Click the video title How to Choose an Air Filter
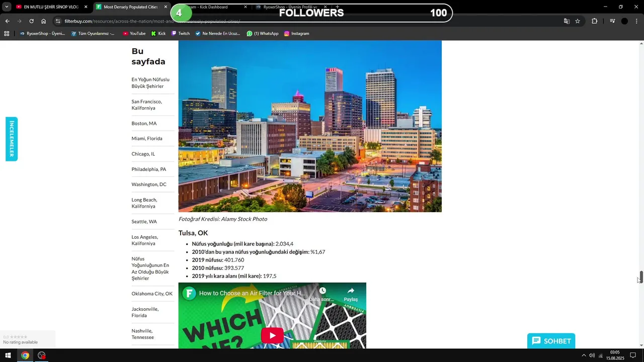Screen dimensions: 644x362 pyautogui.click(x=252, y=293)
